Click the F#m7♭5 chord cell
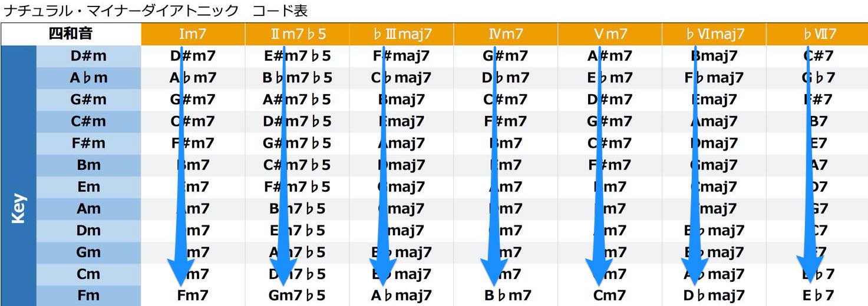This screenshot has height=306, width=868. coord(298,187)
